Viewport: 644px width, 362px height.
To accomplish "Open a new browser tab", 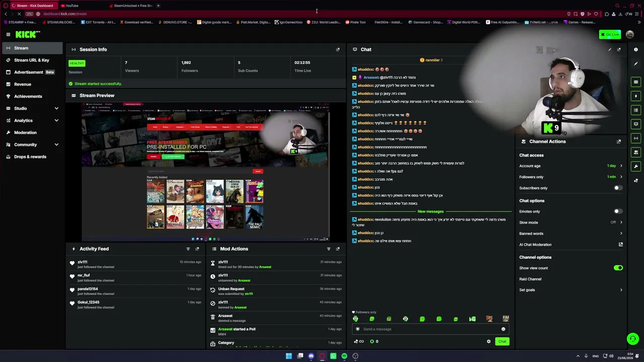I will coord(158,6).
